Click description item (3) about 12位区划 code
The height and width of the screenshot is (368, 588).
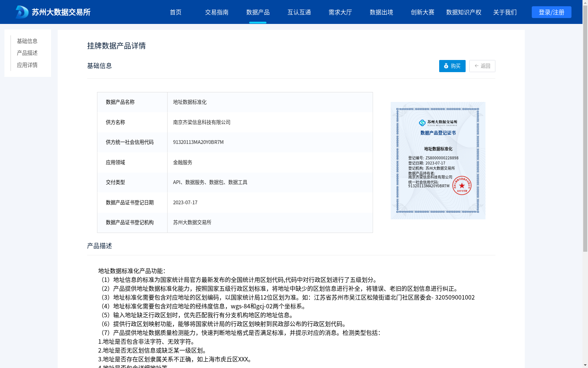point(287,297)
